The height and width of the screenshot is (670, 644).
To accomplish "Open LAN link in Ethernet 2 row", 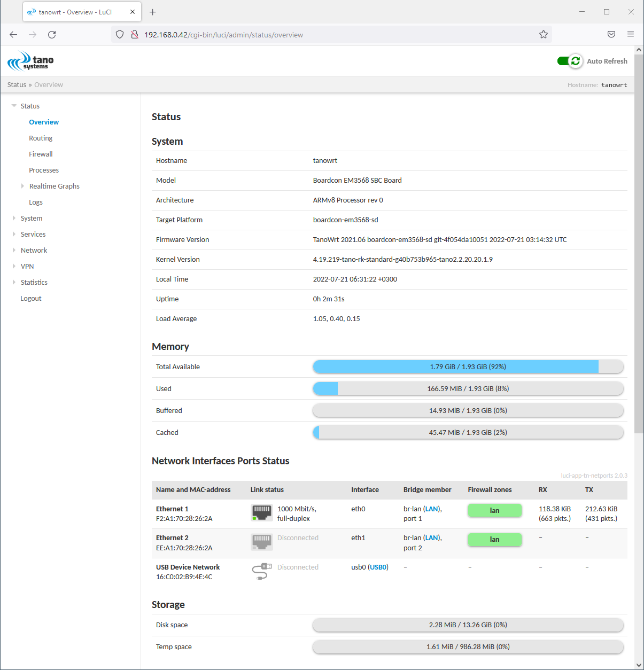I will tap(432, 538).
